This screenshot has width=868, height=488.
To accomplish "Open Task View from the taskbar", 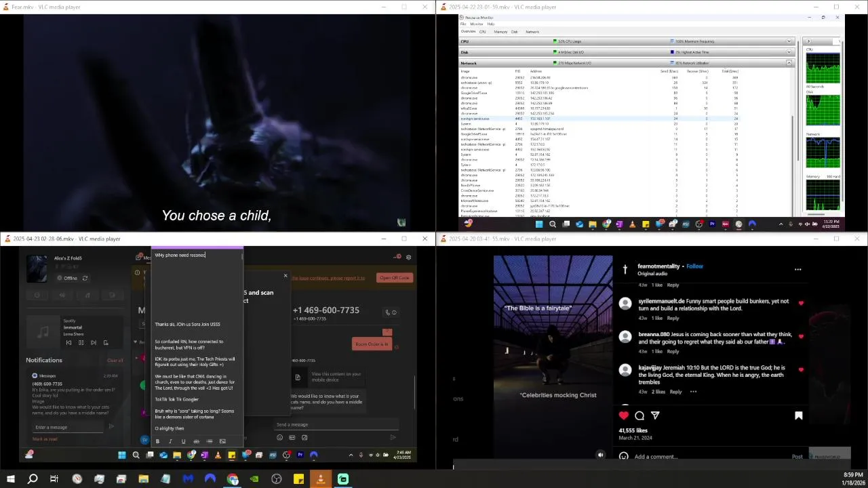I will pyautogui.click(x=54, y=479).
